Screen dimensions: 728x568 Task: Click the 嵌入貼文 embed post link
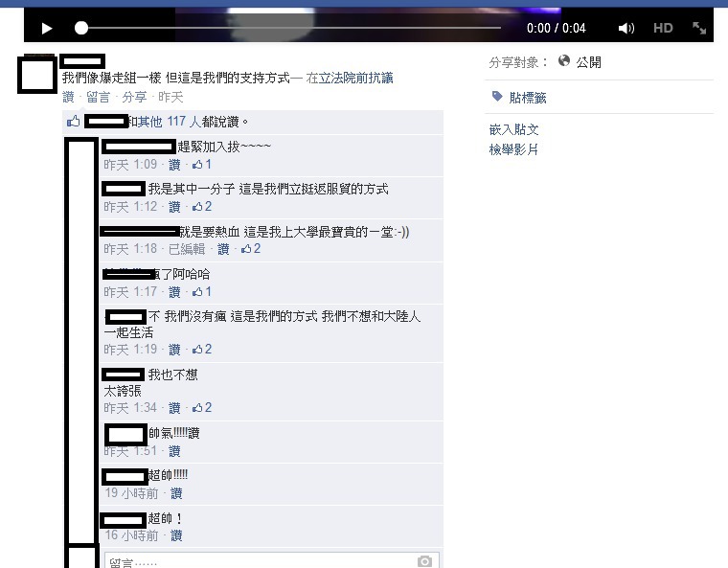514,129
